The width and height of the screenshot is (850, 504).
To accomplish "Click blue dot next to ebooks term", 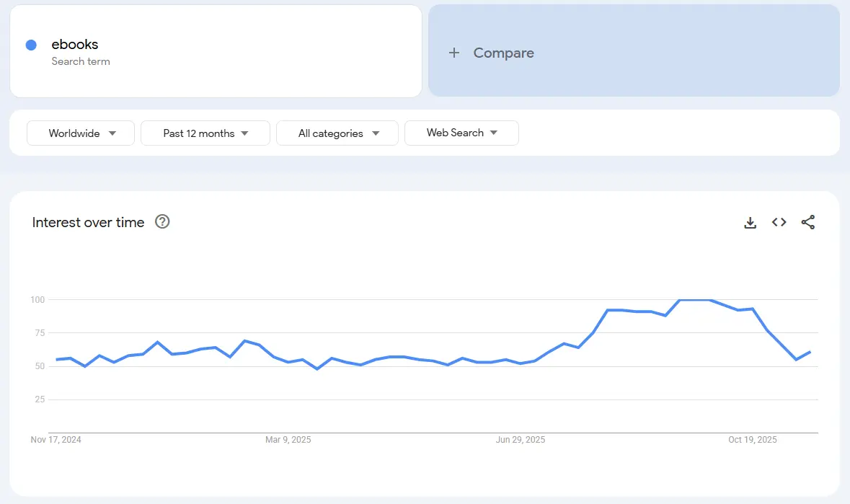I will 31,45.
